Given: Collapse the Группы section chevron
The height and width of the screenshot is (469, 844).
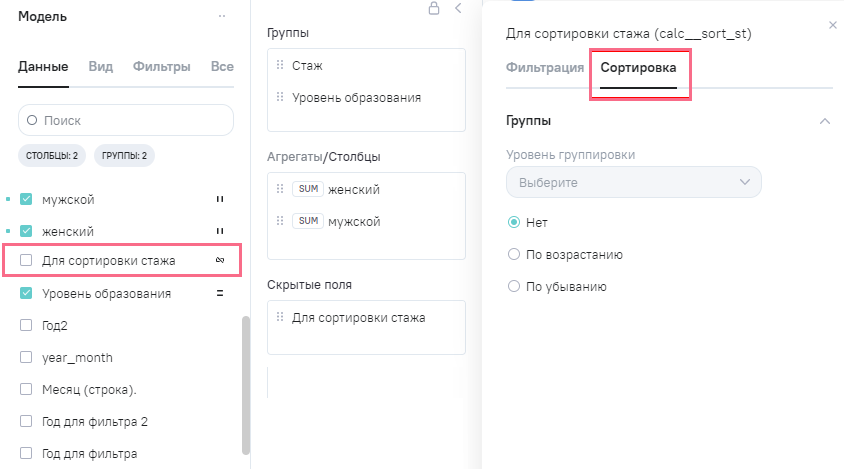Looking at the screenshot, I should pyautogui.click(x=824, y=121).
